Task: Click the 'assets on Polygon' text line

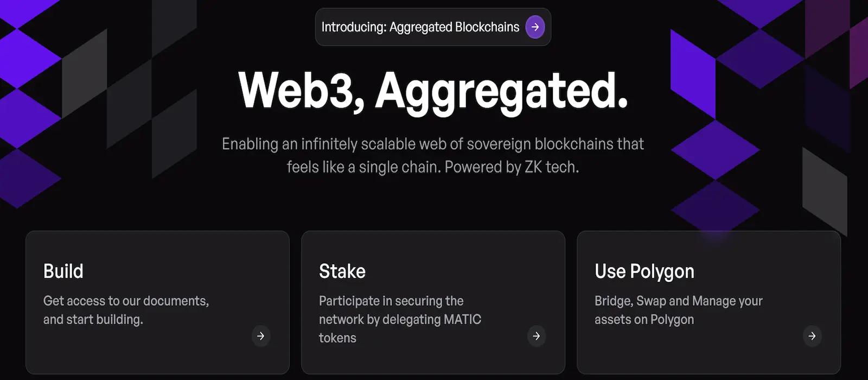Action: pos(644,319)
